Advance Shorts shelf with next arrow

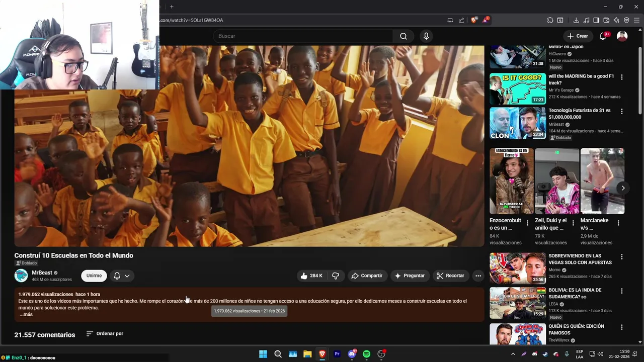(x=623, y=188)
